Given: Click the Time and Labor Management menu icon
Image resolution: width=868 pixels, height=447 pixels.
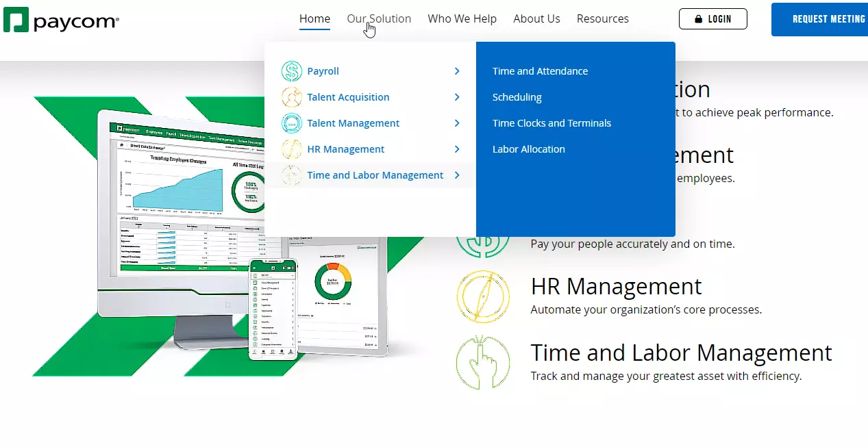Looking at the screenshot, I should tap(291, 175).
